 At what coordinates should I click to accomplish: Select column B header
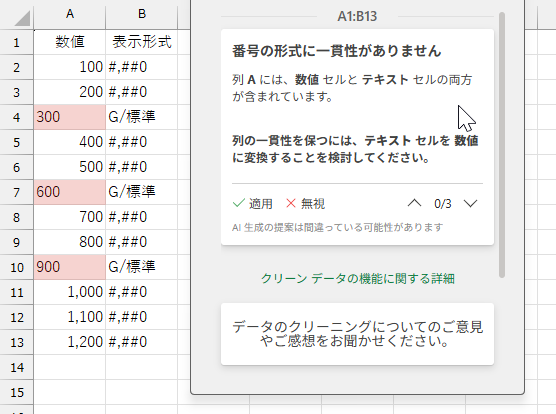click(x=141, y=14)
